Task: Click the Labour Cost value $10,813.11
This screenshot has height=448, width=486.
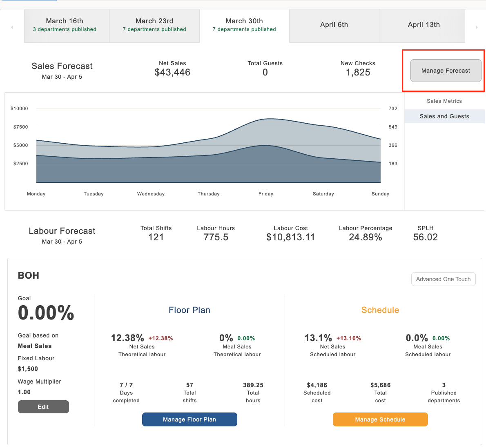Action: [x=290, y=237]
